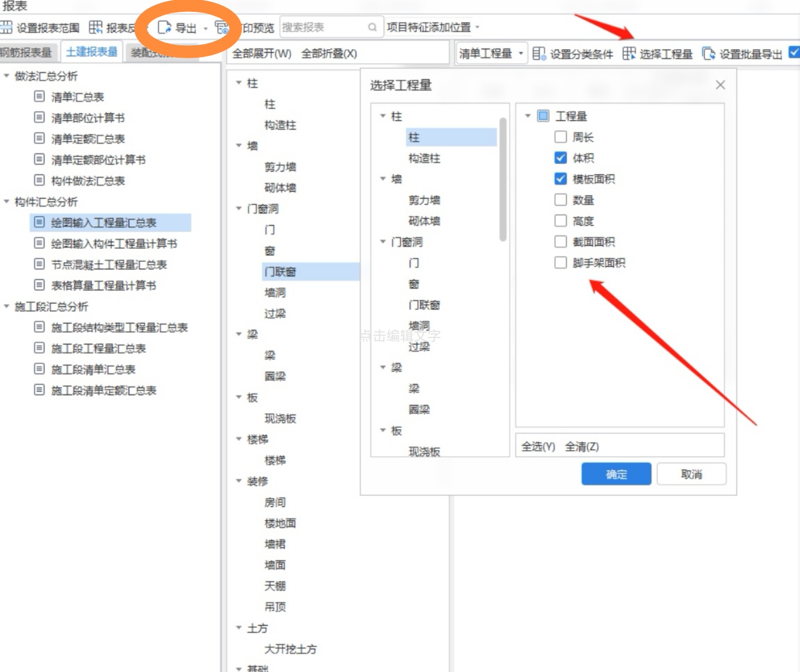Open the 项目特征添加位置 dropdown arrow
800x672 pixels.
tap(477, 27)
